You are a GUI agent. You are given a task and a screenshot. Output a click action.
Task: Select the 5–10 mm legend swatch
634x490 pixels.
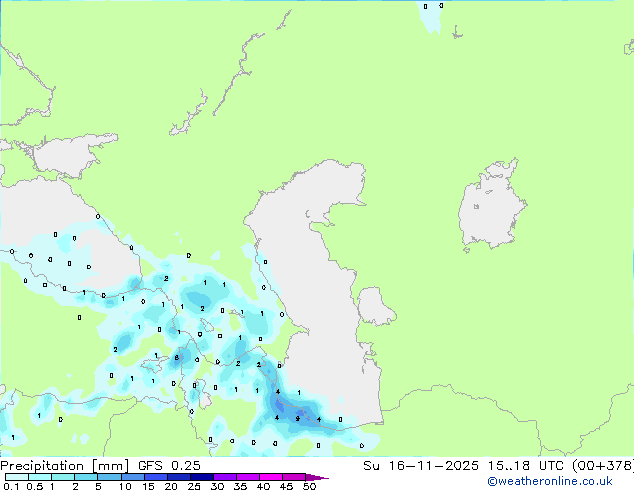(109, 477)
